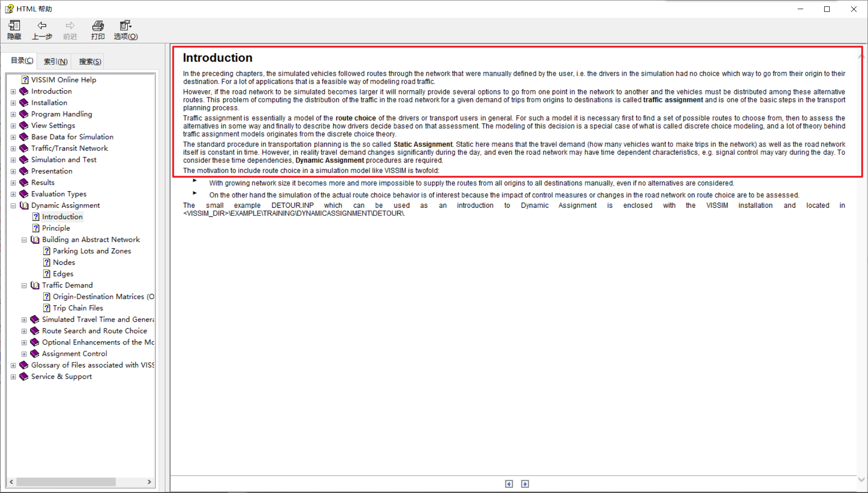Screen dimensions: 868x493
Task: Select the Presentation chapter
Action: pyautogui.click(x=52, y=171)
